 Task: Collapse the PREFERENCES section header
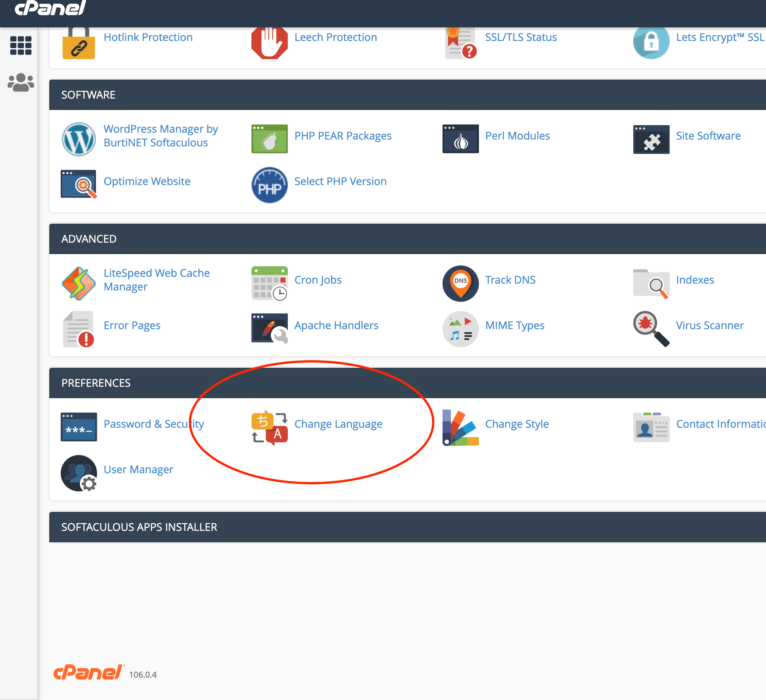[96, 383]
